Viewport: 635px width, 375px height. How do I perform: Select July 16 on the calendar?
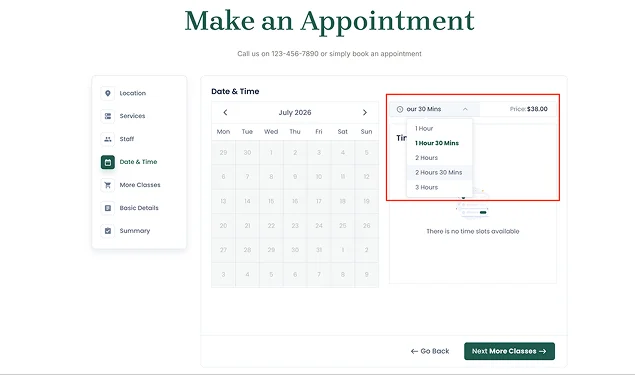pos(295,201)
